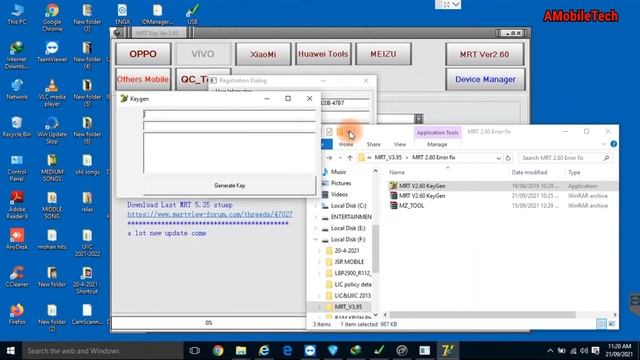Open TeamViewer from the taskbar
This screenshot has width=640, height=360.
click(x=310, y=351)
